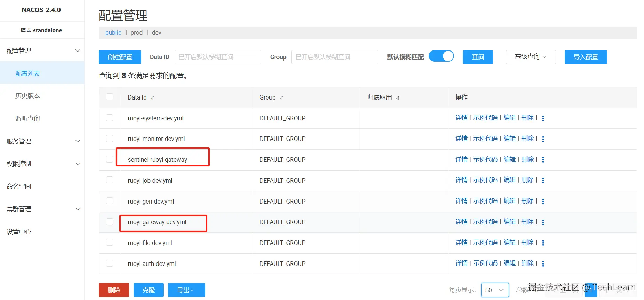The width and height of the screenshot is (644, 300).
Task: Open more actions for ruoyi-system-dev.yml
Action: pyautogui.click(x=543, y=118)
